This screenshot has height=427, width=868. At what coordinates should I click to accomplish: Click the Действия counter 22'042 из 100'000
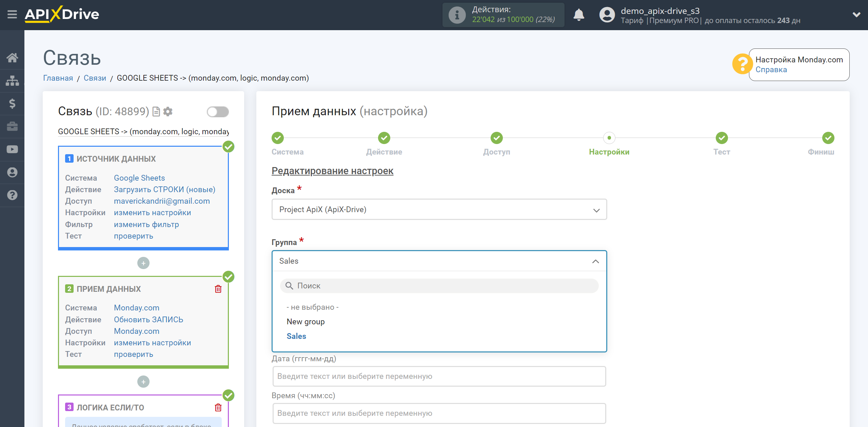(513, 19)
